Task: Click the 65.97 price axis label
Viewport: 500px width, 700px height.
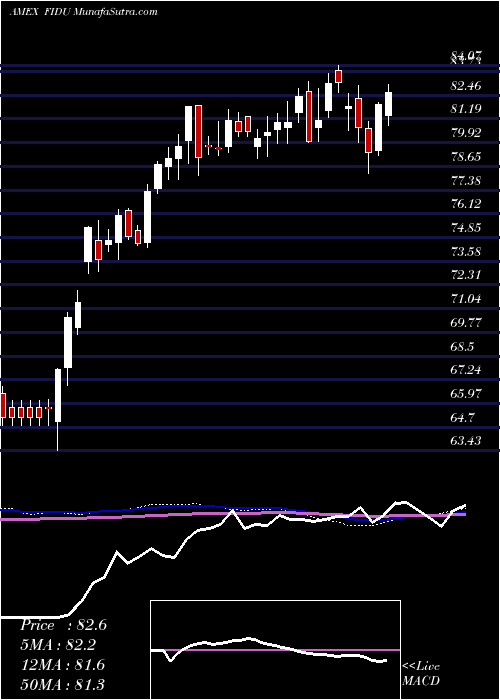Action: [466, 394]
